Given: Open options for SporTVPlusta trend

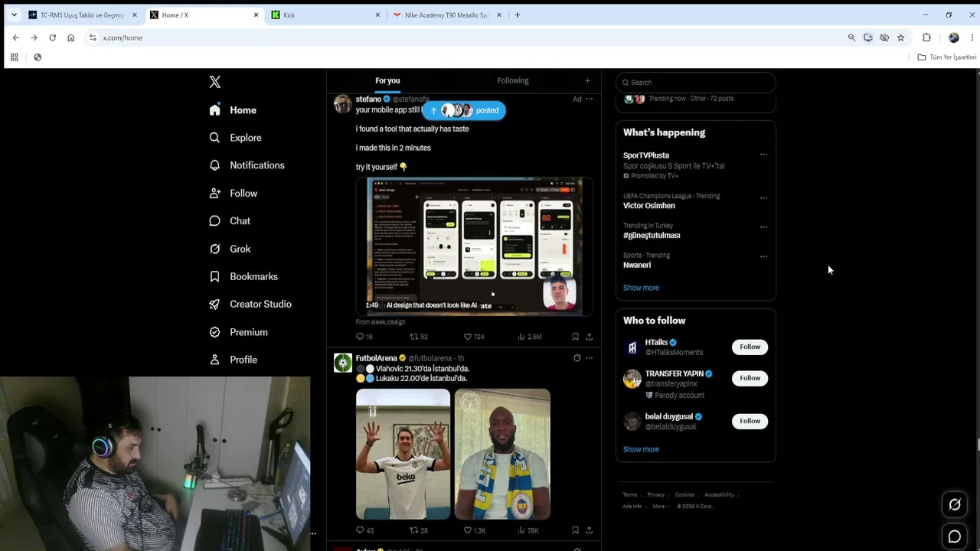Looking at the screenshot, I should (763, 155).
